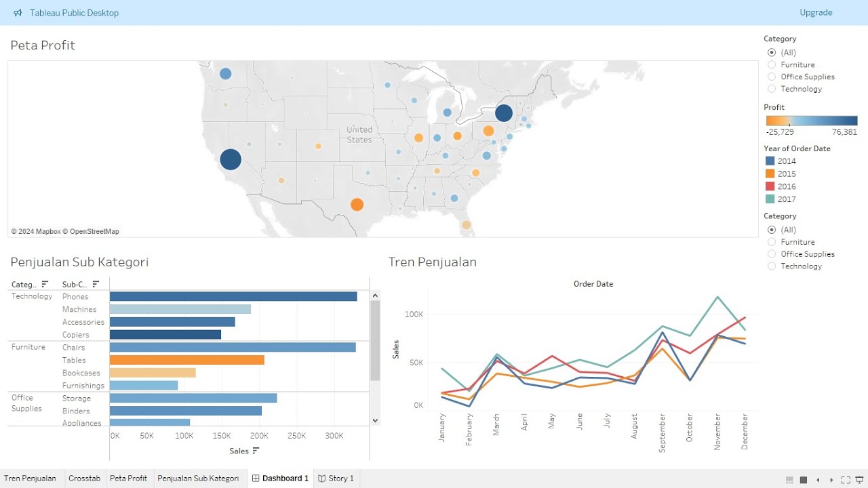Screen dimensions: 868x488
Task: Click the 2014 blue legend swatch
Action: click(x=770, y=161)
